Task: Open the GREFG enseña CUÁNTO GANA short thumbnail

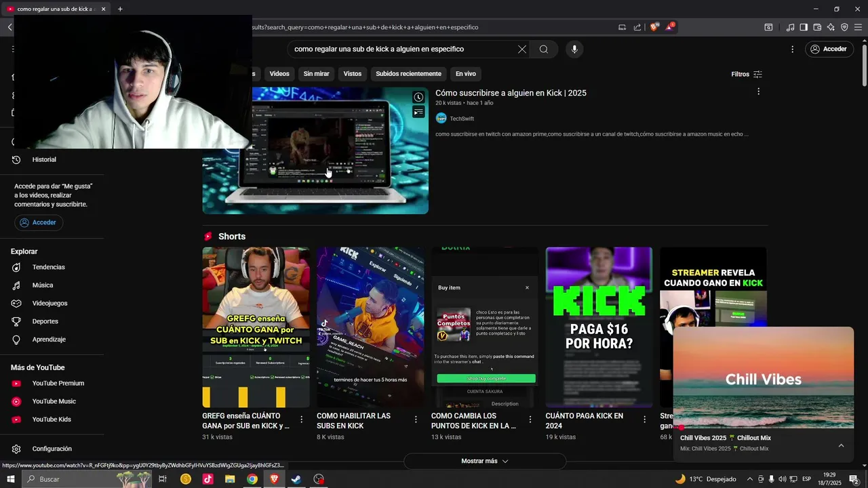Action: pos(256,327)
